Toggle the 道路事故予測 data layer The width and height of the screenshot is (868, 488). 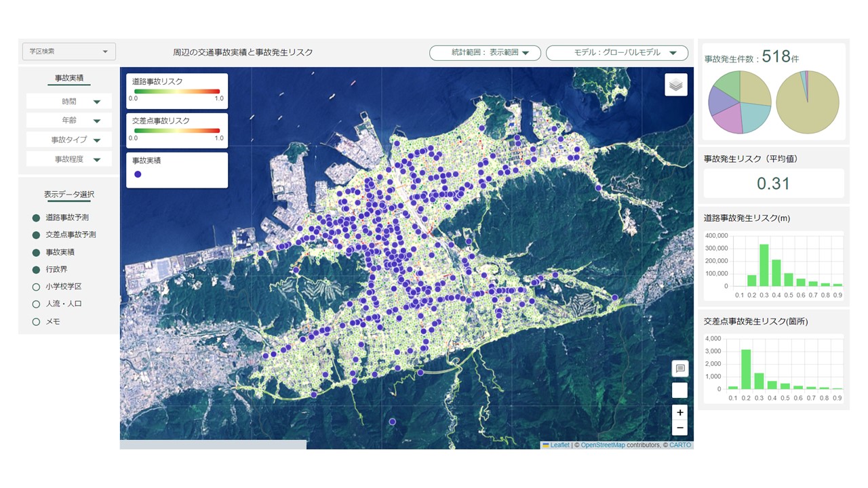[x=37, y=218]
